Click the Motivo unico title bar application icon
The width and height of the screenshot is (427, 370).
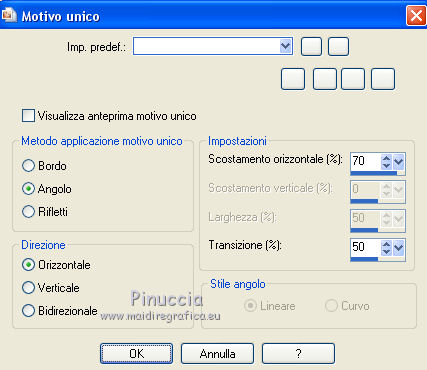(x=9, y=15)
